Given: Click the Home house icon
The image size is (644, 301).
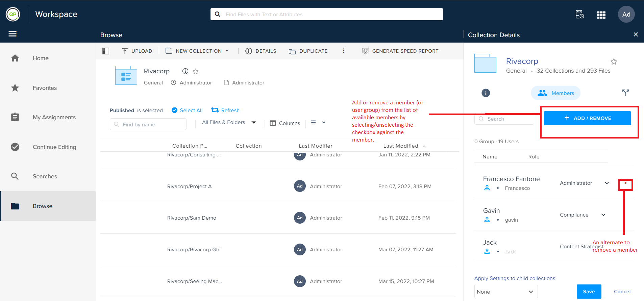Looking at the screenshot, I should (x=15, y=58).
